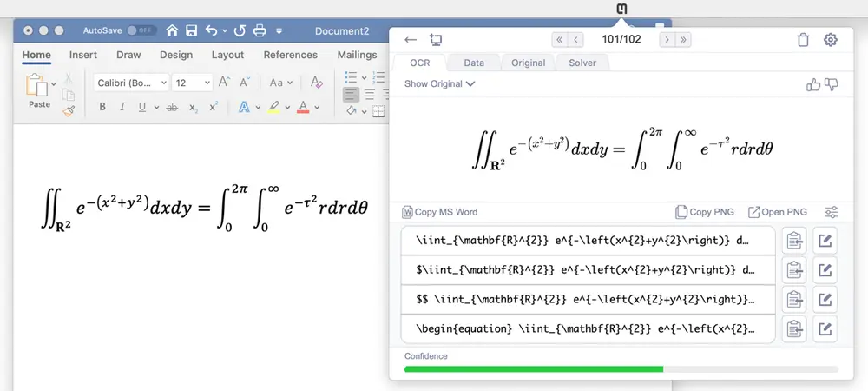Give thumbs up feedback on the result
The height and width of the screenshot is (391, 868).
812,84
